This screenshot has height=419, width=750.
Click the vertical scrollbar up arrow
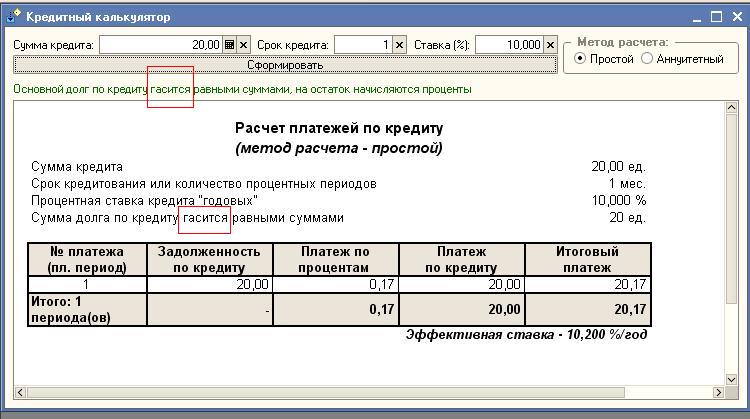731,108
